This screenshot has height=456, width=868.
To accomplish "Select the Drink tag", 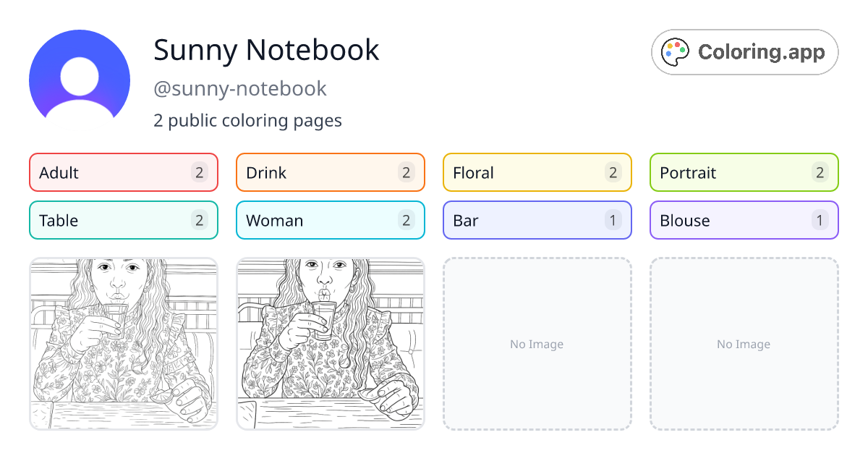I will pyautogui.click(x=331, y=172).
